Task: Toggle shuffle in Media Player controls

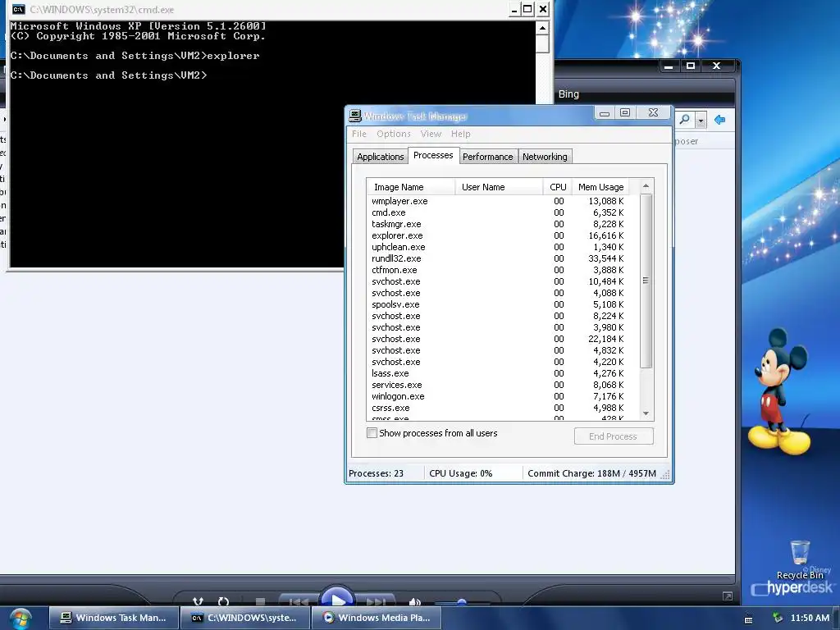Action: point(198,601)
